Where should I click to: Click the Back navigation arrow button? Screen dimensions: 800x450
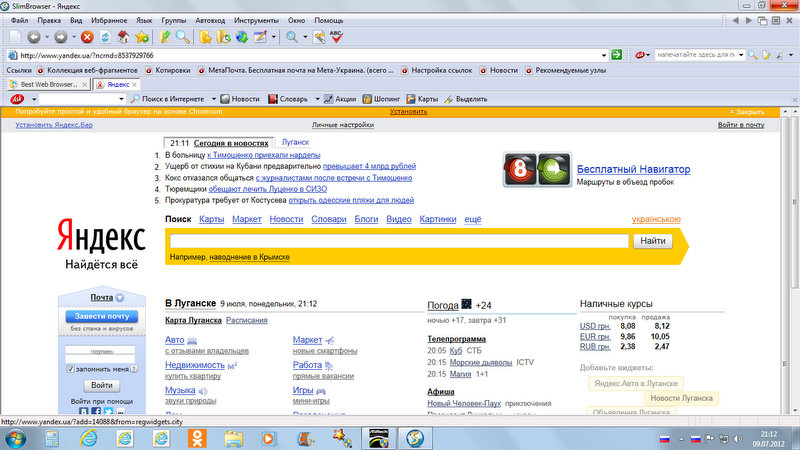click(34, 37)
